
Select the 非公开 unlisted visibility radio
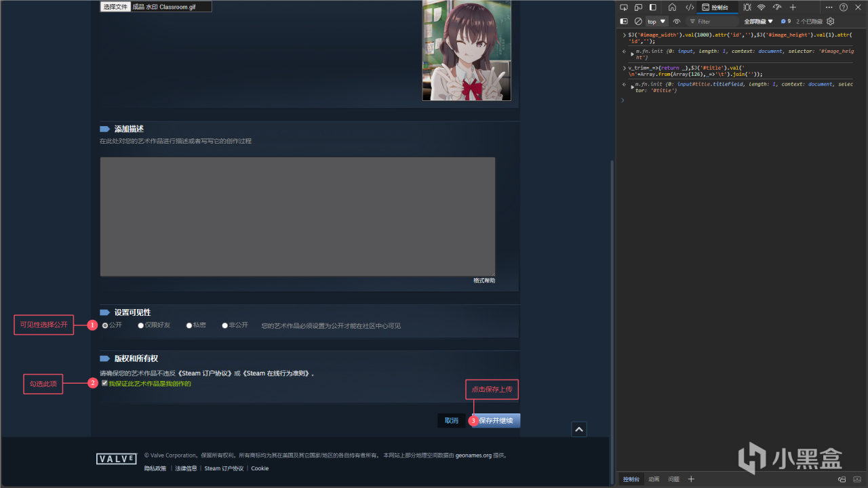(x=224, y=325)
